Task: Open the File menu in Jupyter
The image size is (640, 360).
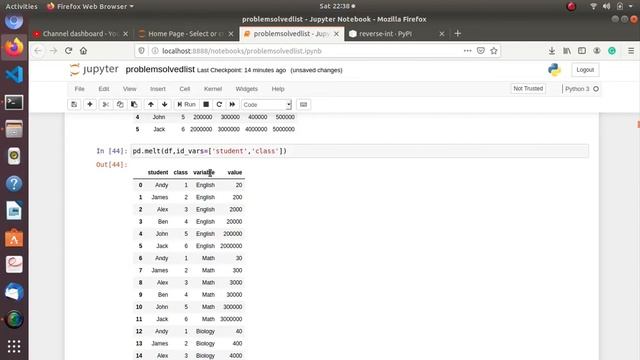Action: point(80,89)
